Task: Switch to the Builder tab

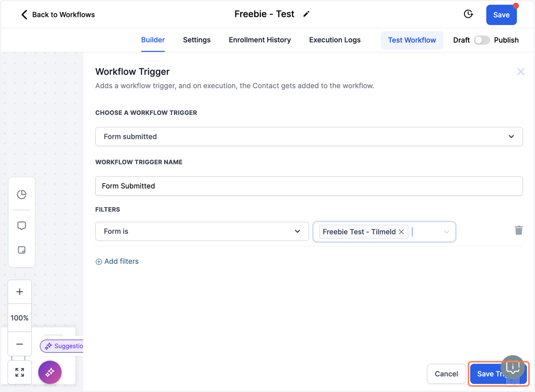Action: point(153,40)
